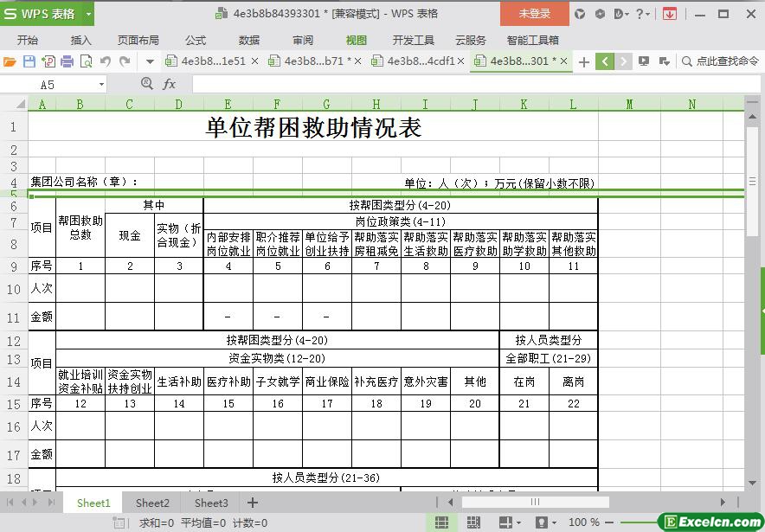This screenshot has width=765, height=532.
Task: Close the 4e3b8...b71 document tab
Action: coord(359,61)
